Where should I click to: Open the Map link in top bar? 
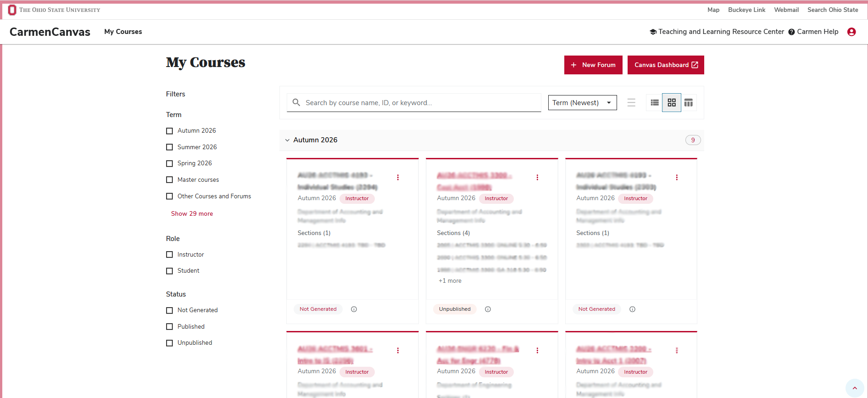coord(713,10)
